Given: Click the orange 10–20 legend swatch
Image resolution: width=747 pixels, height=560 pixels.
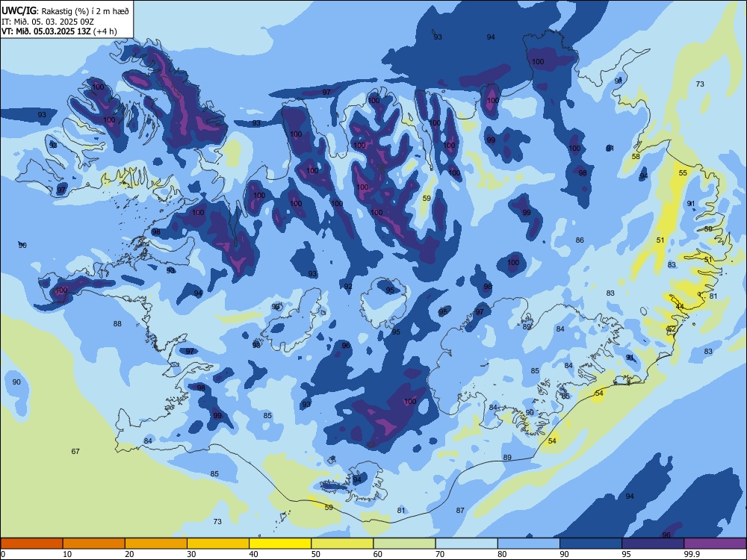Looking at the screenshot, I should [94, 544].
